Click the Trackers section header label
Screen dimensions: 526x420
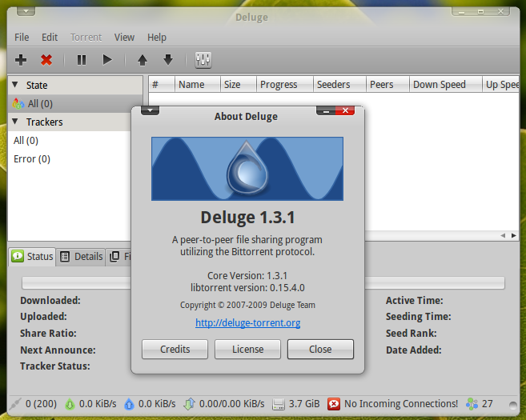pos(44,122)
